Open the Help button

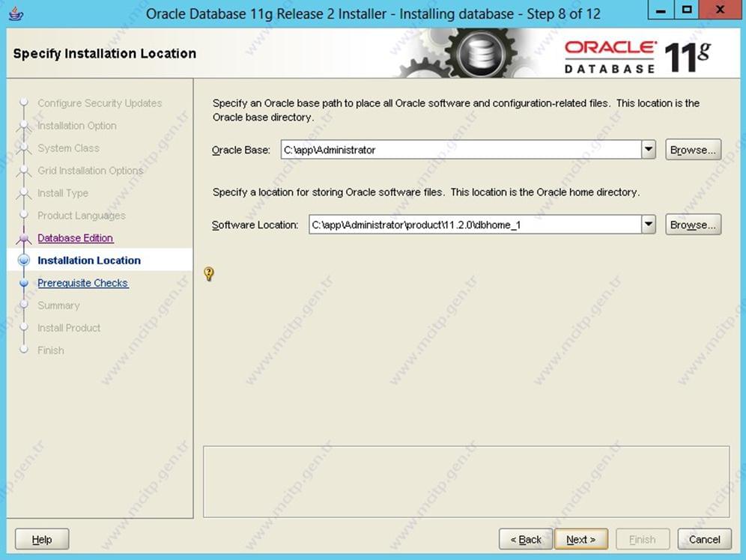coord(42,539)
